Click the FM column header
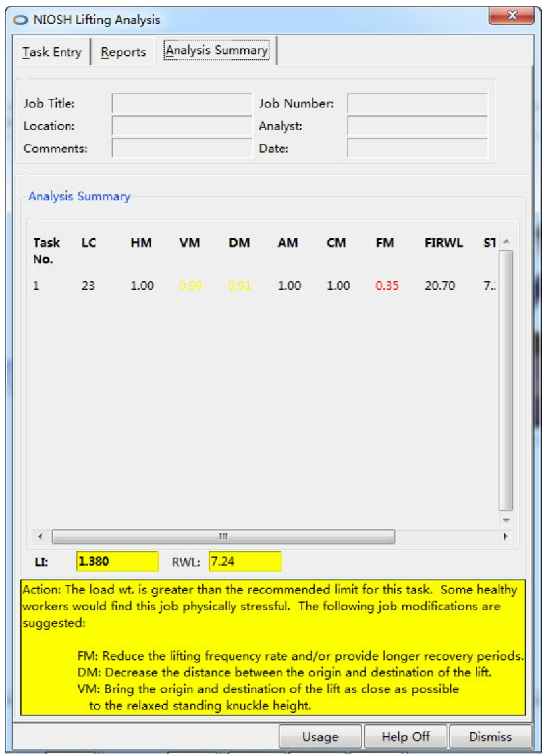The width and height of the screenshot is (544, 756). tap(385, 242)
